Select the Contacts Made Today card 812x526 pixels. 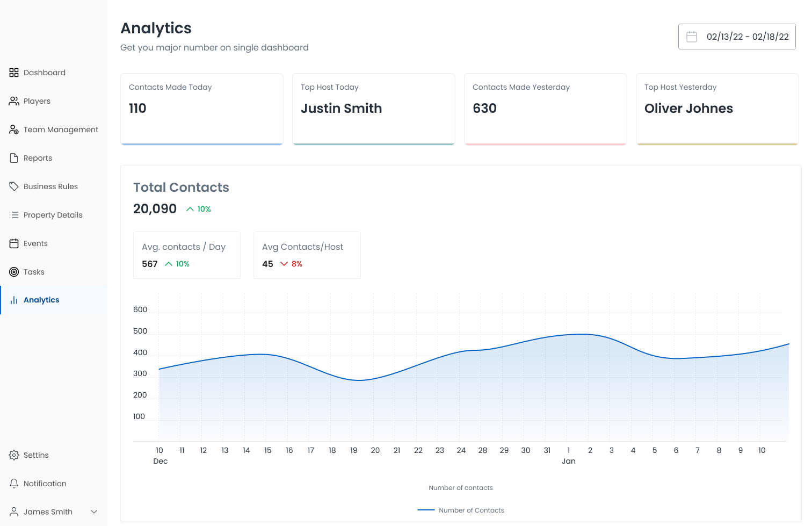click(202, 109)
